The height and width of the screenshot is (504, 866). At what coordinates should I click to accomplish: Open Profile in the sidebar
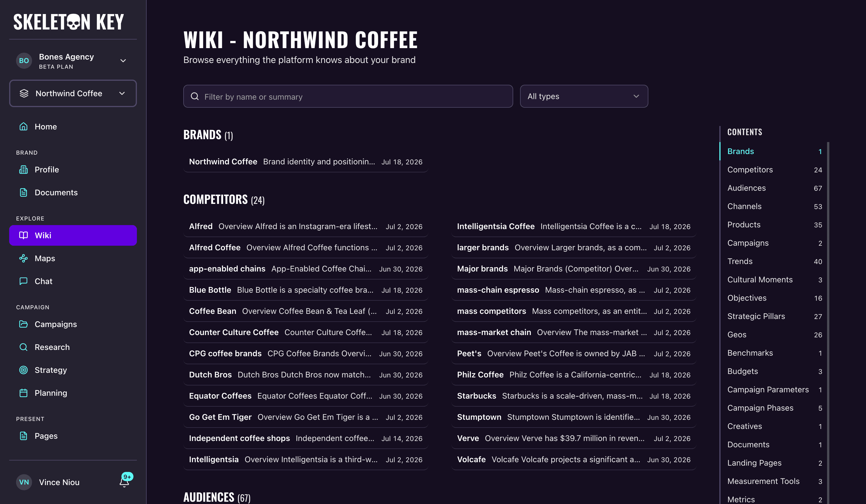click(x=73, y=169)
